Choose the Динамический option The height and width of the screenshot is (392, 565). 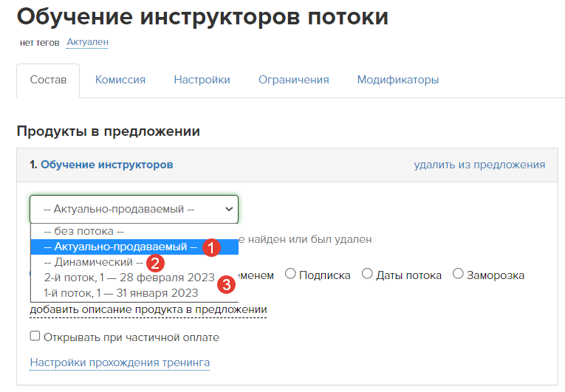click(x=134, y=262)
